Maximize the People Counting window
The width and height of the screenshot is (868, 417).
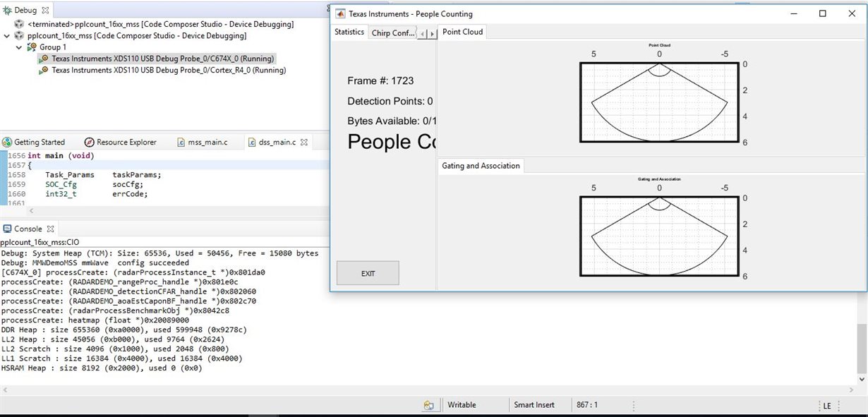click(822, 13)
